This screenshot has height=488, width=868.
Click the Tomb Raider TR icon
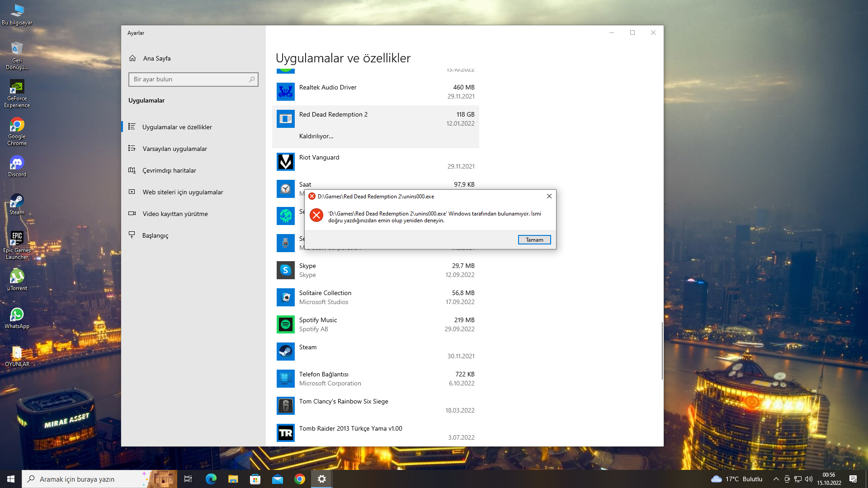(x=286, y=433)
